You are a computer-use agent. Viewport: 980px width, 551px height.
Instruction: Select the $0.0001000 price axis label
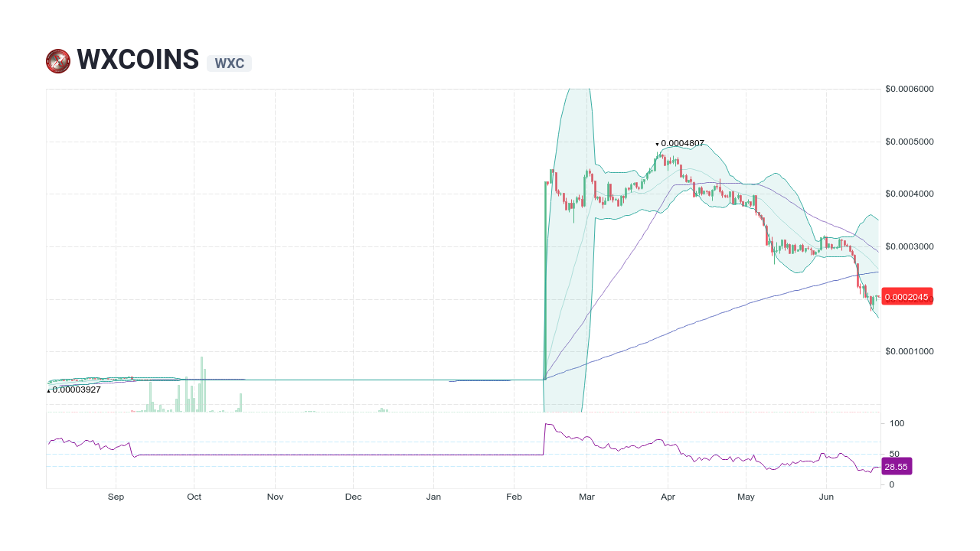909,351
